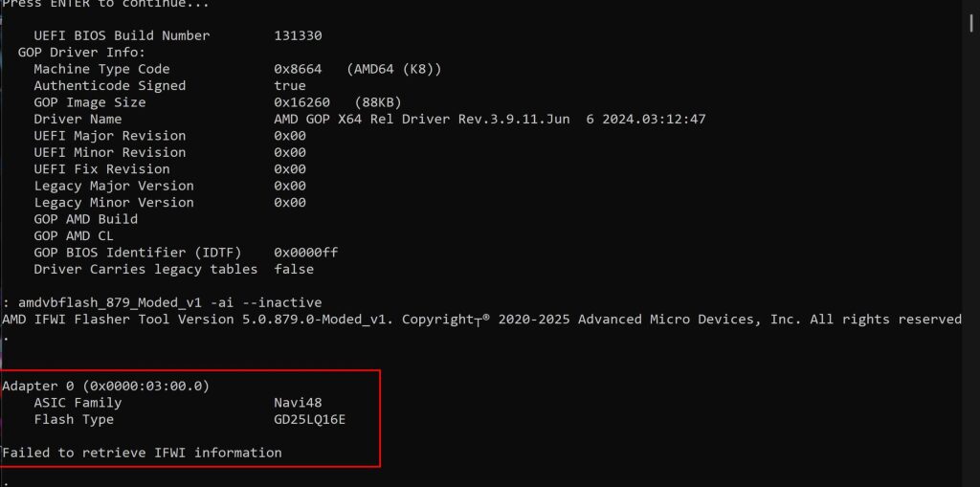Screen dimensions: 980x487
Task: Click the GOP Image Size value 0x16260
Action: 301,102
